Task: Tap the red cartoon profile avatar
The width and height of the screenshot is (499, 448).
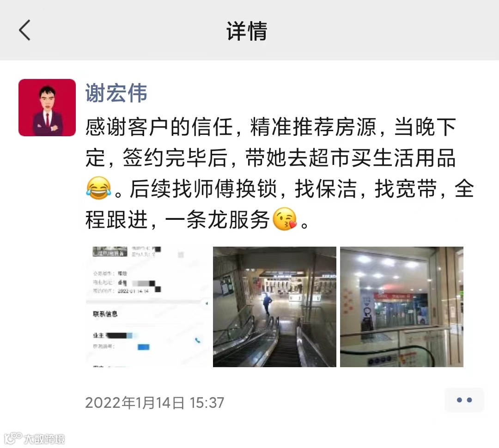Action: coord(47,108)
